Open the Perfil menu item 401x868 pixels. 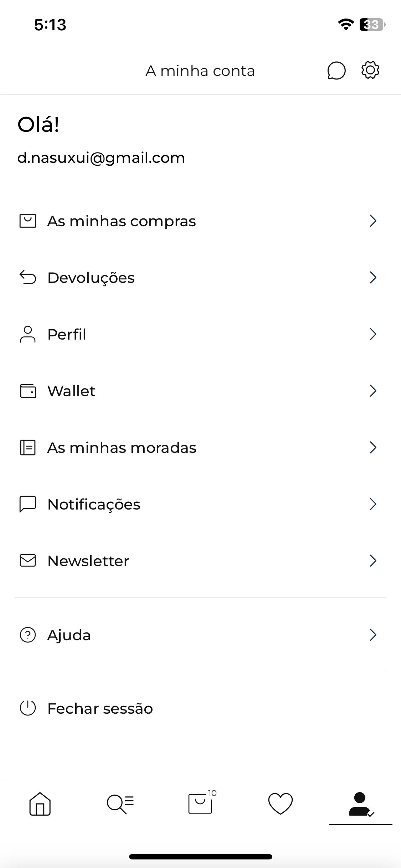(200, 334)
